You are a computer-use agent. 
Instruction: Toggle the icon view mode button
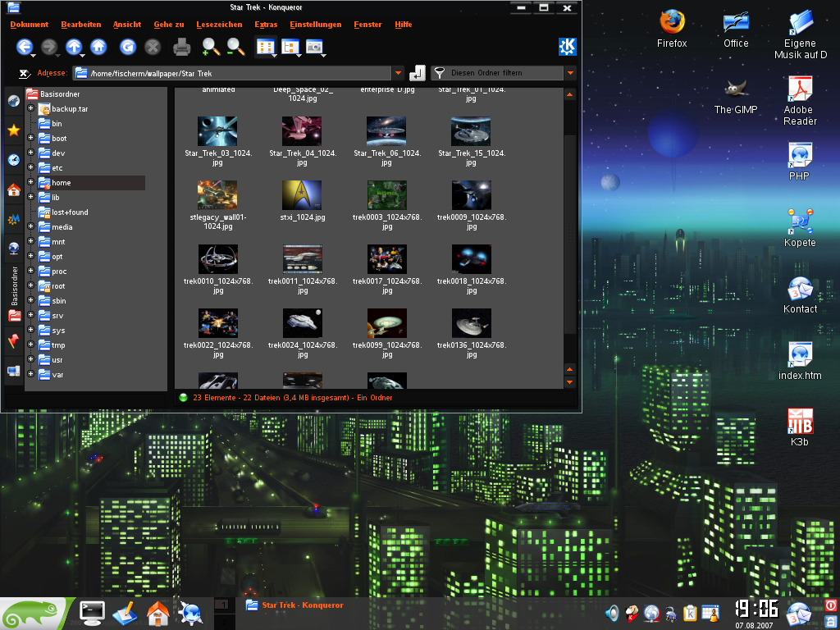click(266, 47)
